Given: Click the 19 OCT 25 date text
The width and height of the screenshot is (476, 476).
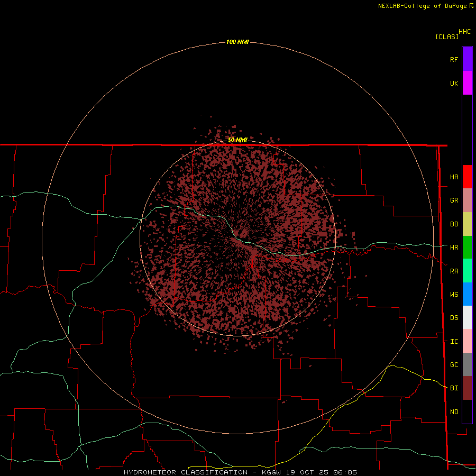Looking at the screenshot, I should pos(307,472).
